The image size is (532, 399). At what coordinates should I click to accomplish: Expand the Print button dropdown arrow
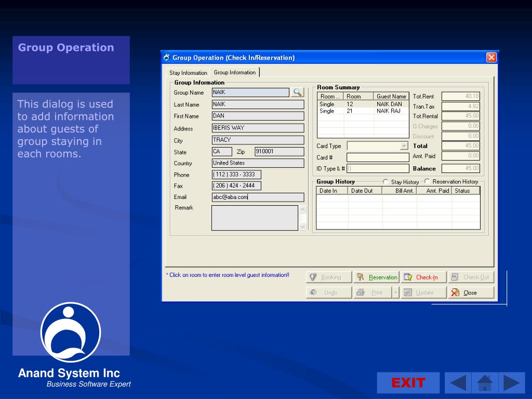coord(395,292)
